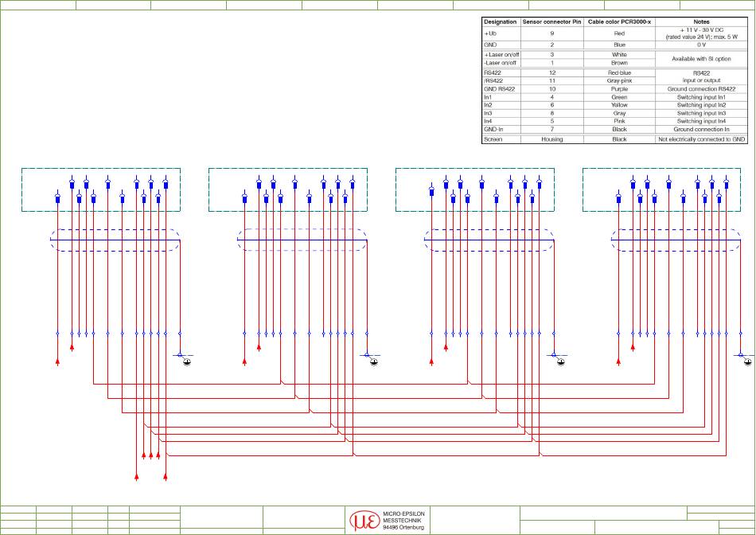Select the 'Sensor connector Pin' column header

[552, 21]
